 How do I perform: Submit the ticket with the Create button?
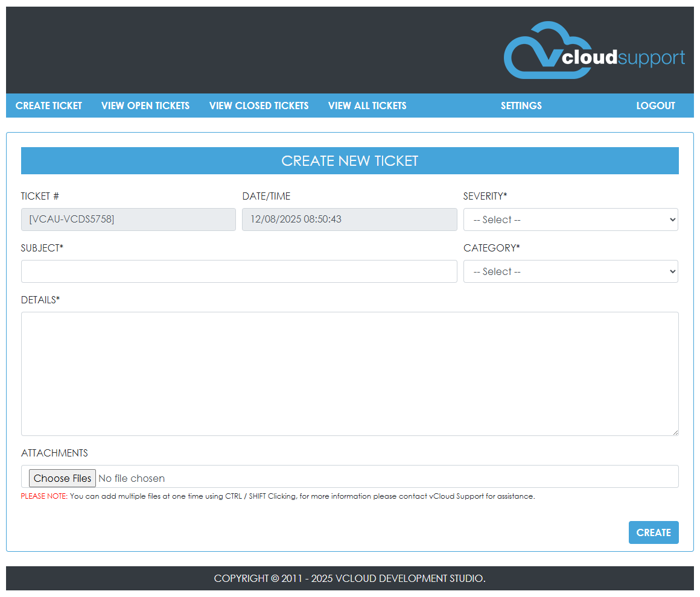[x=654, y=532]
